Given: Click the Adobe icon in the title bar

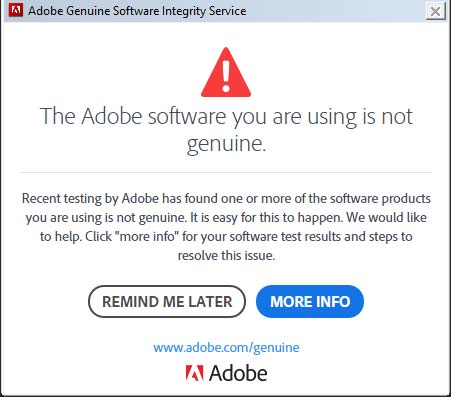Looking at the screenshot, I should [x=16, y=10].
